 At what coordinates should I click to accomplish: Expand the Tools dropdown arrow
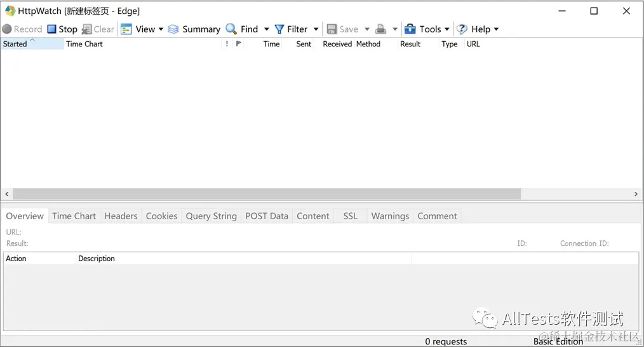point(447,29)
